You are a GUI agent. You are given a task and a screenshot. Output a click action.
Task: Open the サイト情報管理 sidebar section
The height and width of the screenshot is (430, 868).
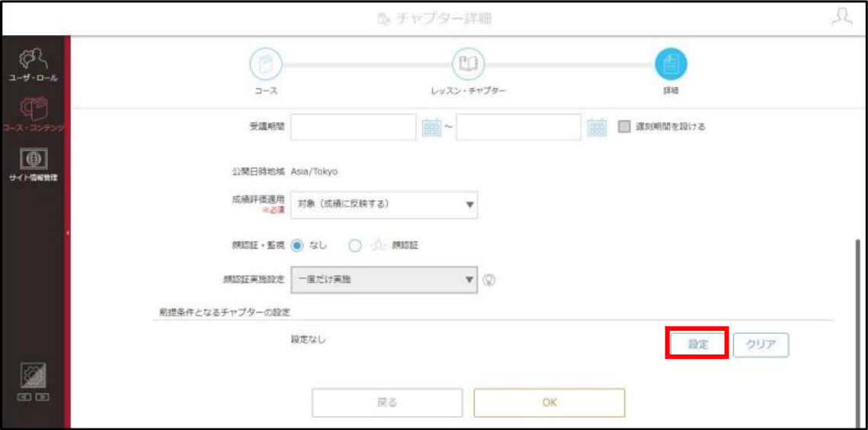point(34,165)
